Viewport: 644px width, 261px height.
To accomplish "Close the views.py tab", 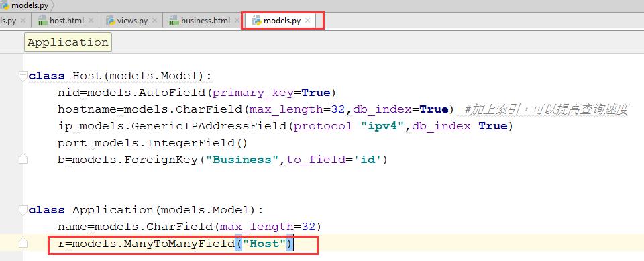I will point(154,20).
